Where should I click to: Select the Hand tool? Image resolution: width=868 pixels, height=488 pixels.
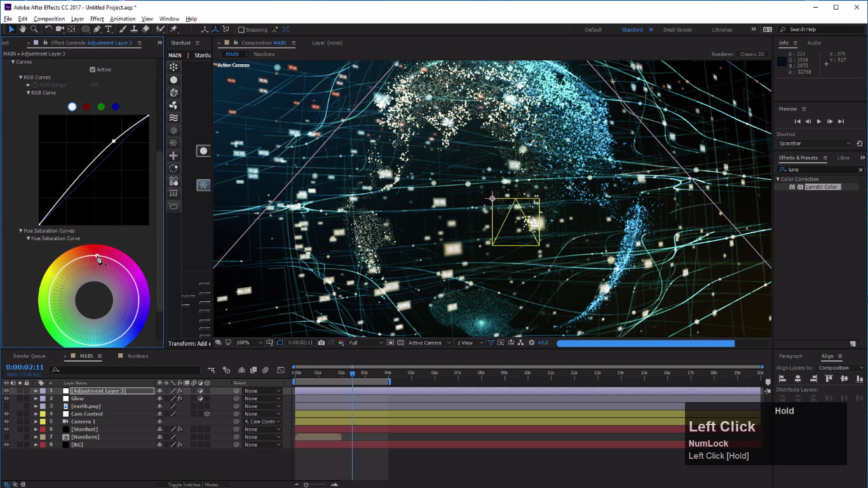pyautogui.click(x=24, y=29)
